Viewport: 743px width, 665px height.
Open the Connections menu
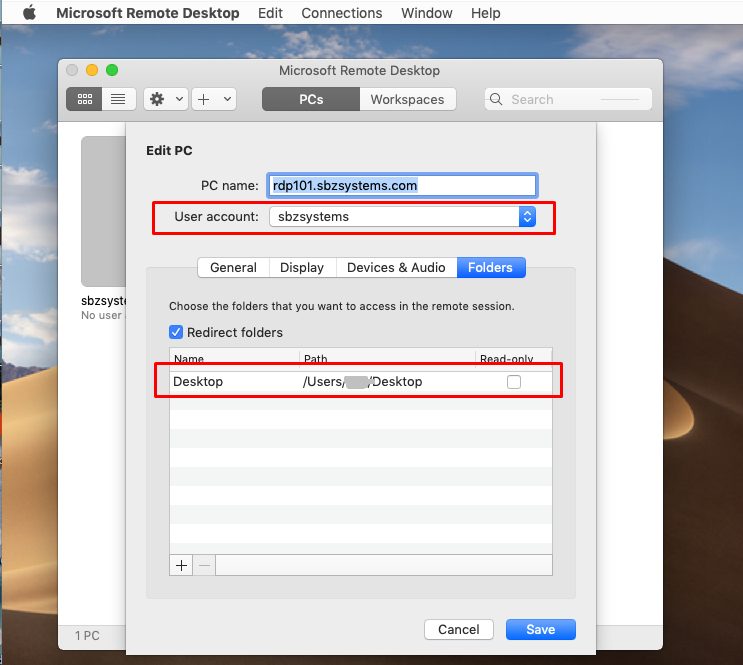342,13
